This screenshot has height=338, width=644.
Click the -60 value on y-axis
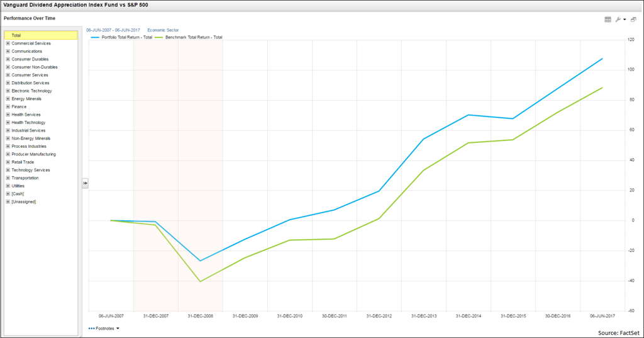630,311
